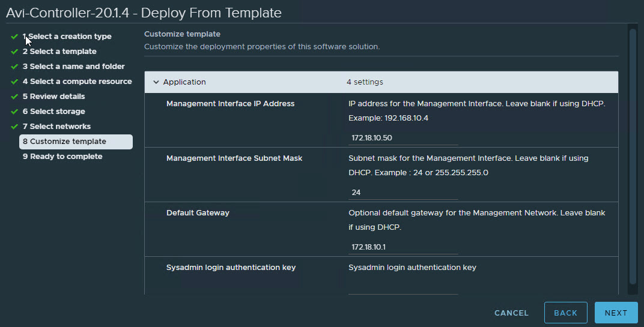This screenshot has height=327, width=644.
Task: Collapse the Application settings section chevron
Action: click(x=156, y=82)
